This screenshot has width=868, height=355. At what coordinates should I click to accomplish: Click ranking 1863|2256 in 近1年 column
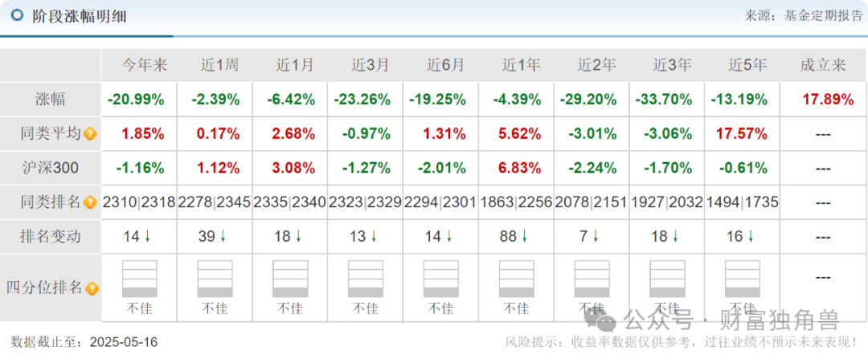click(x=516, y=202)
